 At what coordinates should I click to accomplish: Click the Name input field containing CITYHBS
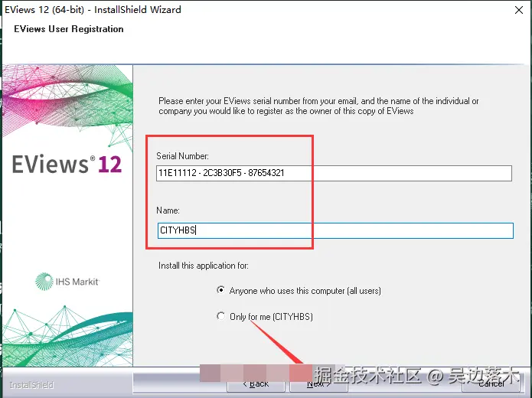click(x=335, y=230)
